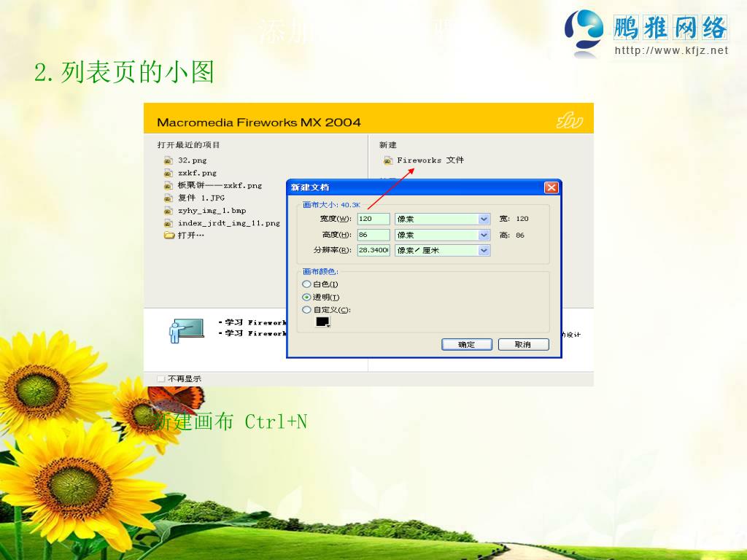Confirm with the 确定 button
Image resolution: width=747 pixels, height=560 pixels.
coord(467,344)
